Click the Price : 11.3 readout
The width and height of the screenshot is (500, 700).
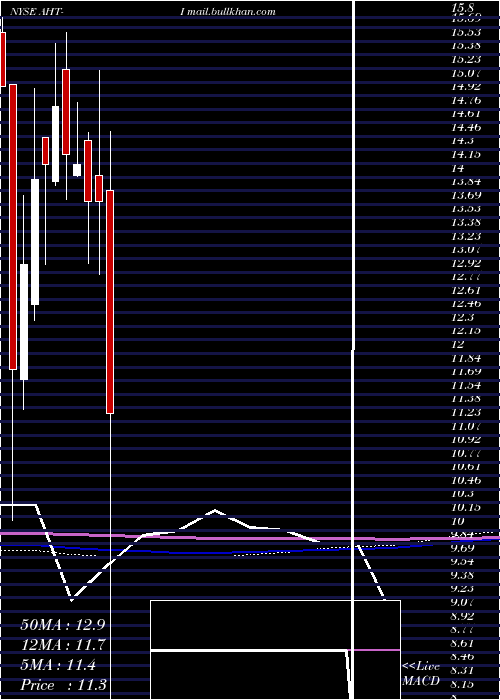click(x=63, y=685)
